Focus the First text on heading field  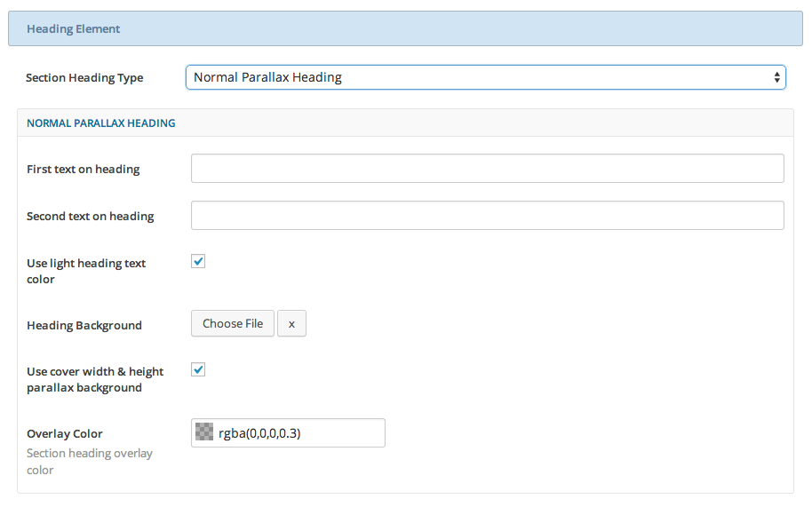tap(487, 169)
